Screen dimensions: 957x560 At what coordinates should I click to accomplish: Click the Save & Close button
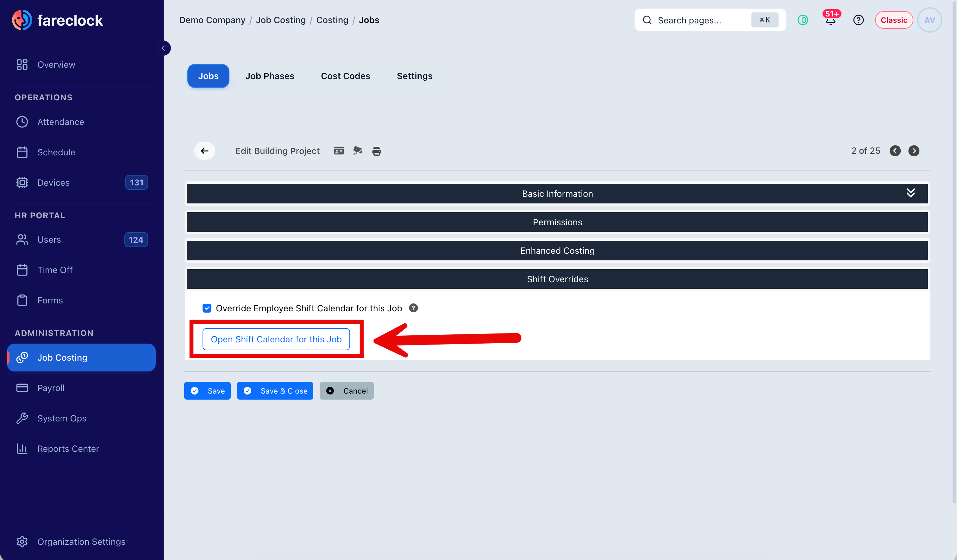275,391
